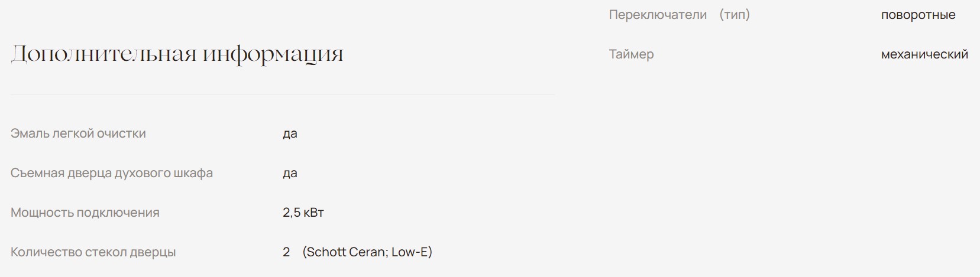Click the "Low-E" text
The width and height of the screenshot is (980, 277).
(410, 252)
